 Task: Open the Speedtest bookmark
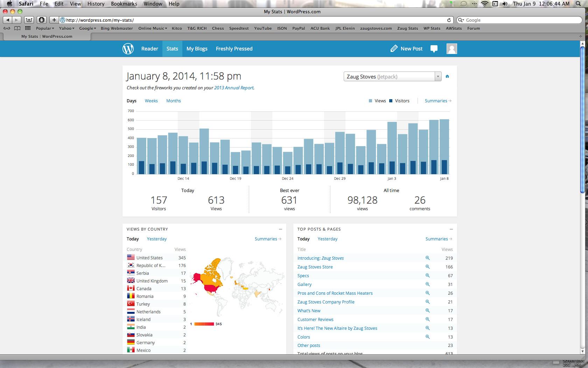coord(239,28)
